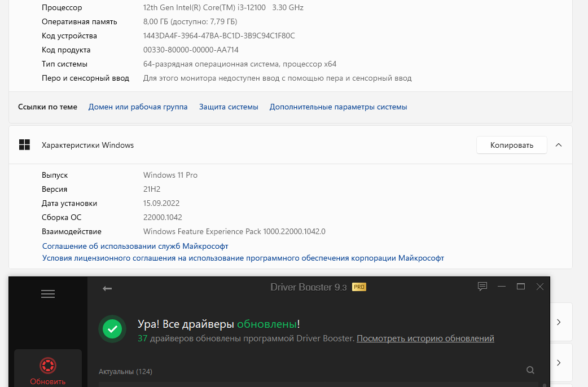Select device code 1443DA4F-3964-47BA-BC1D-3B9C94C1F80C
Viewport: 588px width, 387px height.
pyautogui.click(x=219, y=36)
